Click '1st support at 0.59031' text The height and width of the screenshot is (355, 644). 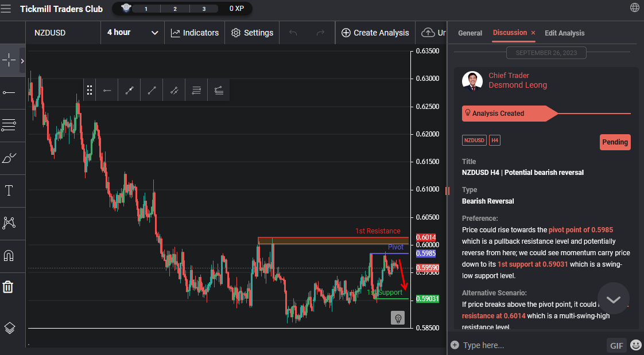(x=533, y=264)
